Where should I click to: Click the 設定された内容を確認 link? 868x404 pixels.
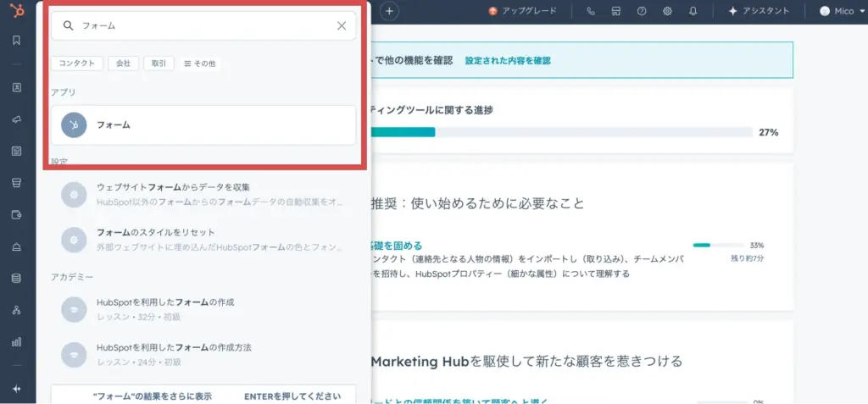tap(508, 60)
